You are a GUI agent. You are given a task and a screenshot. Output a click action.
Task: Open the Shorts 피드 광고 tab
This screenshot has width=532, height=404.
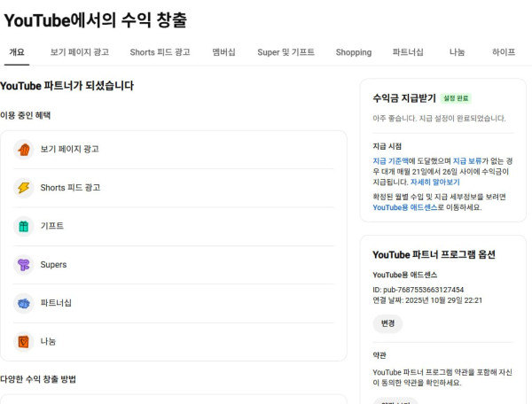[x=160, y=52]
